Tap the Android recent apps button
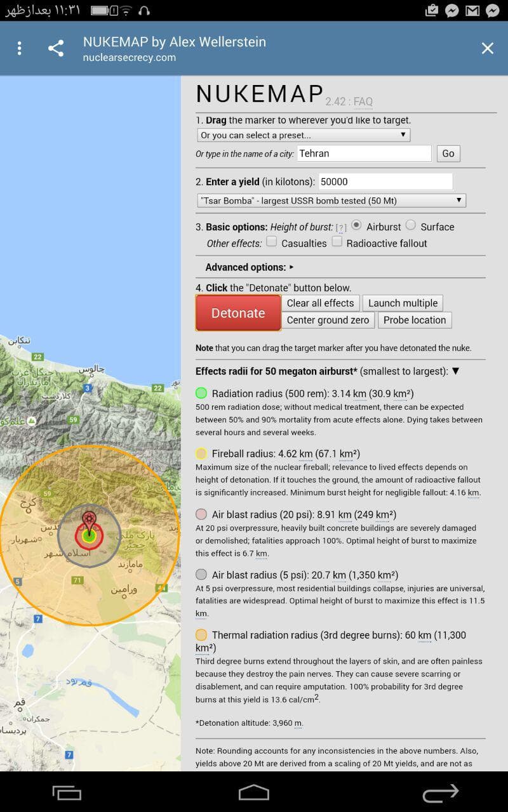The width and height of the screenshot is (508, 812). pos(67,792)
